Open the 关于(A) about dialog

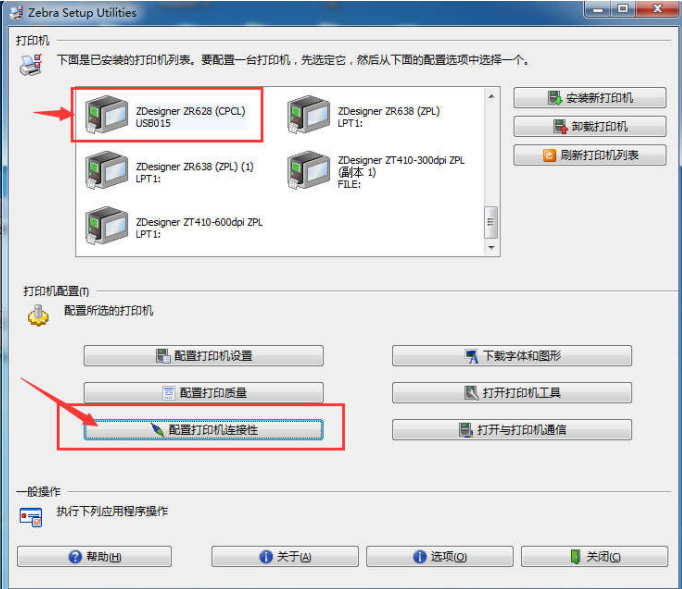tap(285, 556)
